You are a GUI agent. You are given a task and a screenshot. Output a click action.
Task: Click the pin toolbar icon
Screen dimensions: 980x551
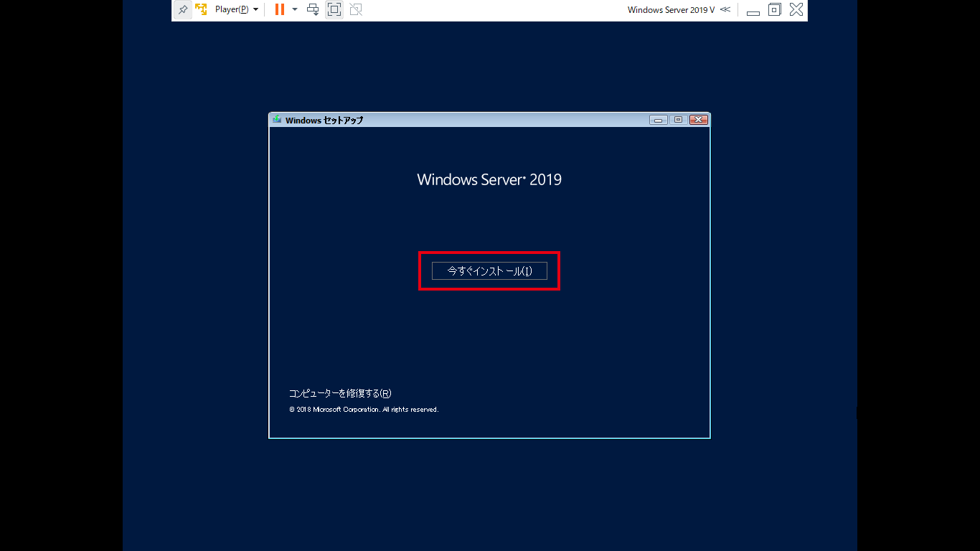click(183, 10)
